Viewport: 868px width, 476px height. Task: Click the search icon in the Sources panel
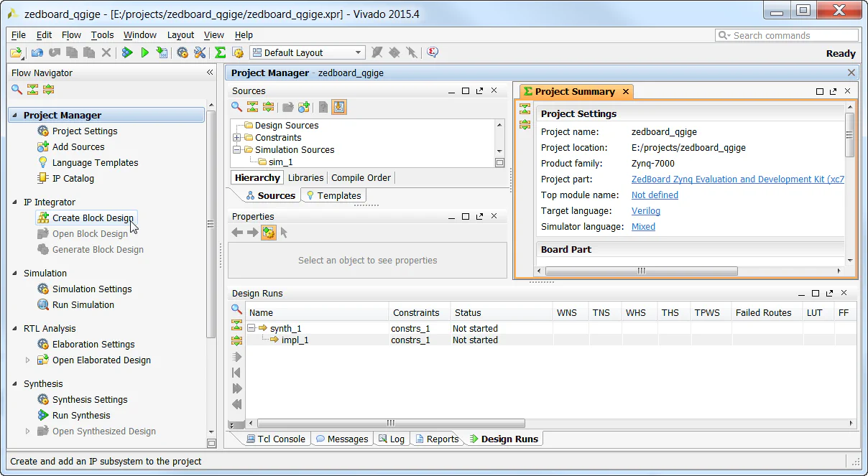tap(236, 107)
